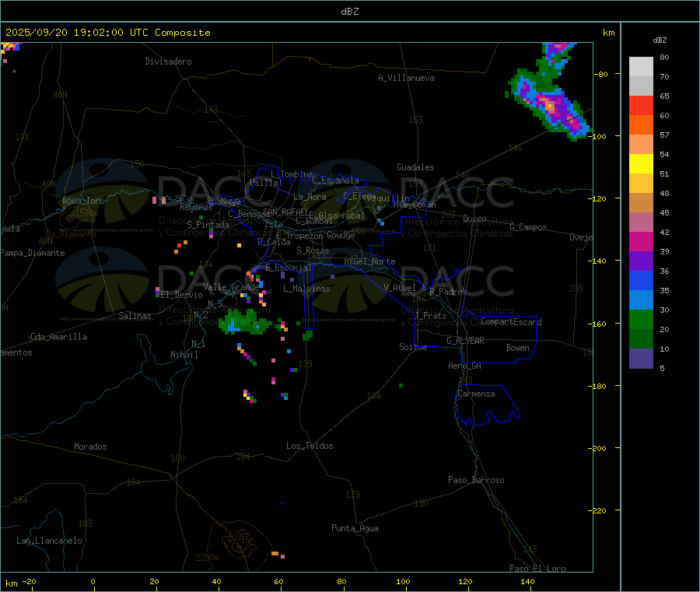
Task: Click the Divisadero place label
Action: coord(168,61)
